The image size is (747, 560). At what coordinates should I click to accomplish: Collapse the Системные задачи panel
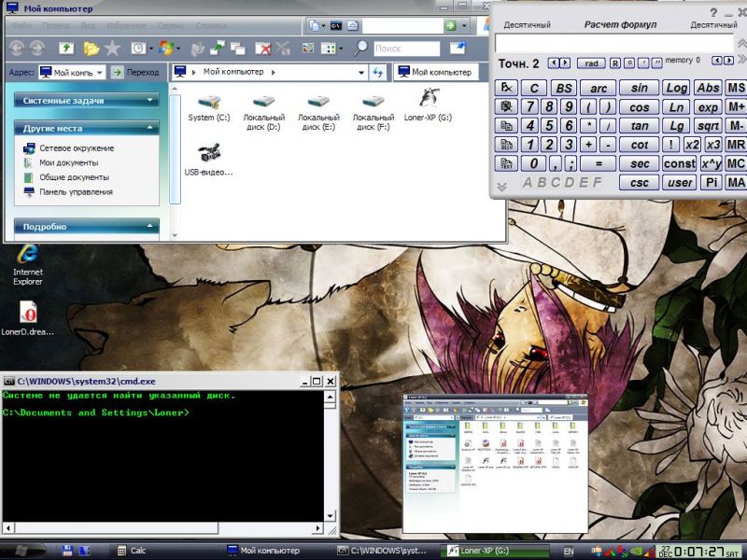151,100
